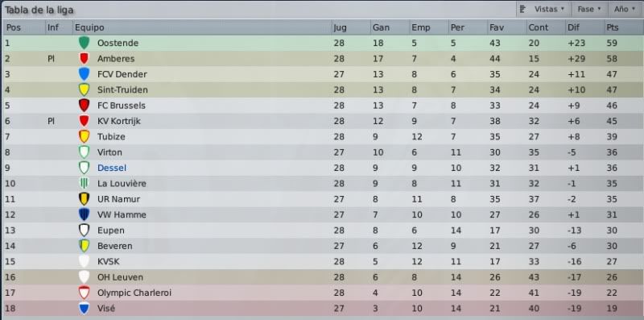
Task: Click the striped La Louvière club badge
Action: click(x=84, y=184)
